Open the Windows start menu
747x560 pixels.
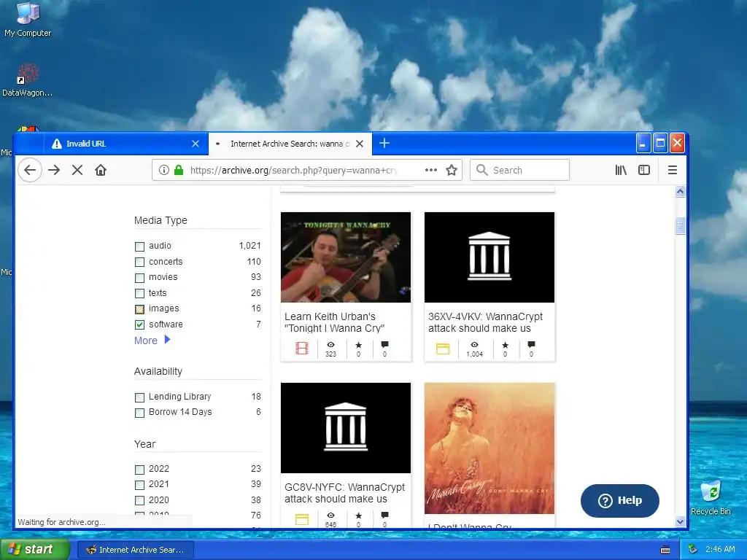[x=34, y=550]
